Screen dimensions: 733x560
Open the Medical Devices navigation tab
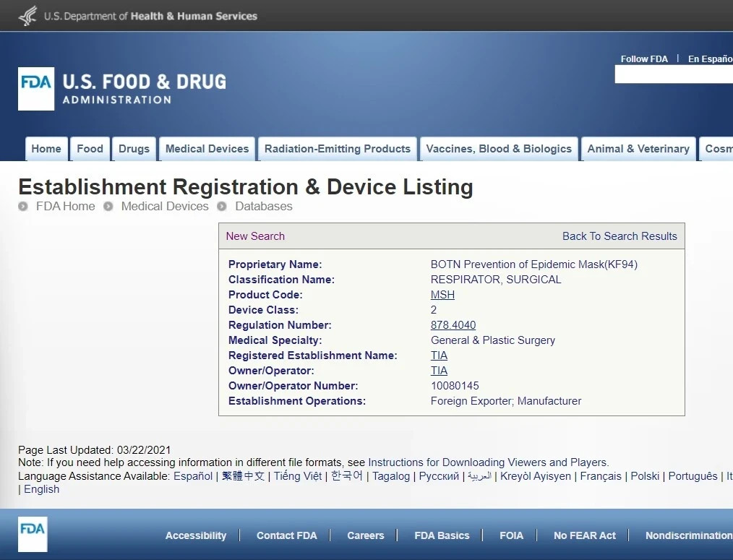[x=207, y=149]
